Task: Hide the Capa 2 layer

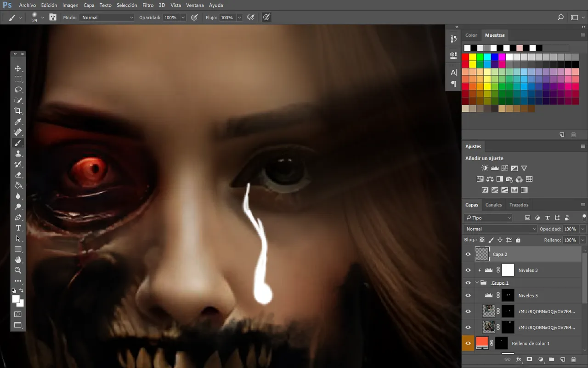Action: click(x=468, y=254)
